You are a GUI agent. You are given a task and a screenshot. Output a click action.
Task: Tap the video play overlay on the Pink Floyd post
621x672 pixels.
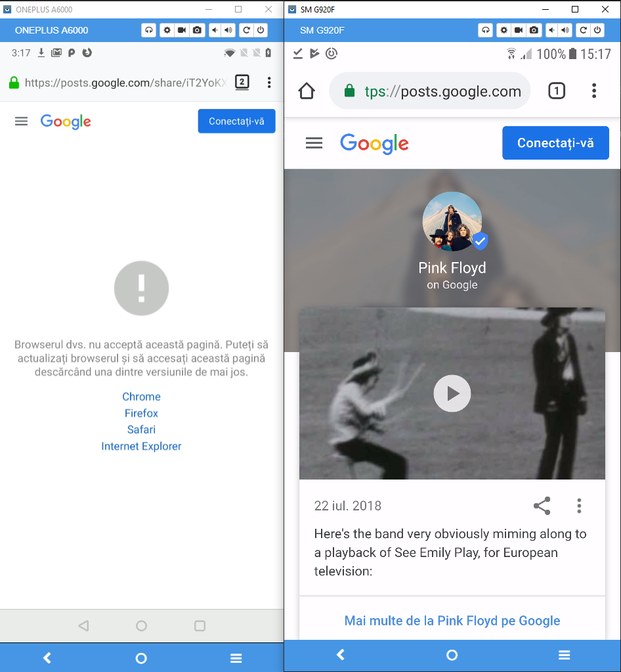[452, 393]
